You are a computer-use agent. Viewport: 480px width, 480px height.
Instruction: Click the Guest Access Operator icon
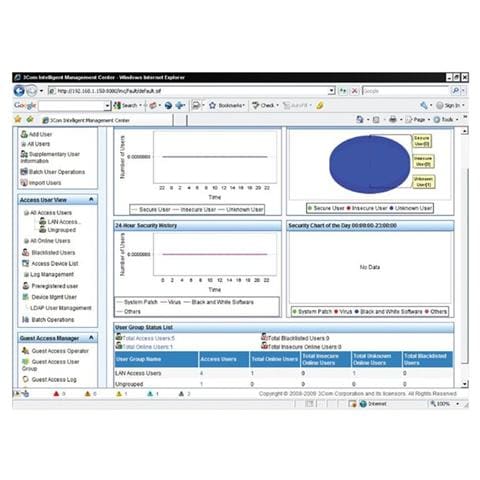[26, 351]
